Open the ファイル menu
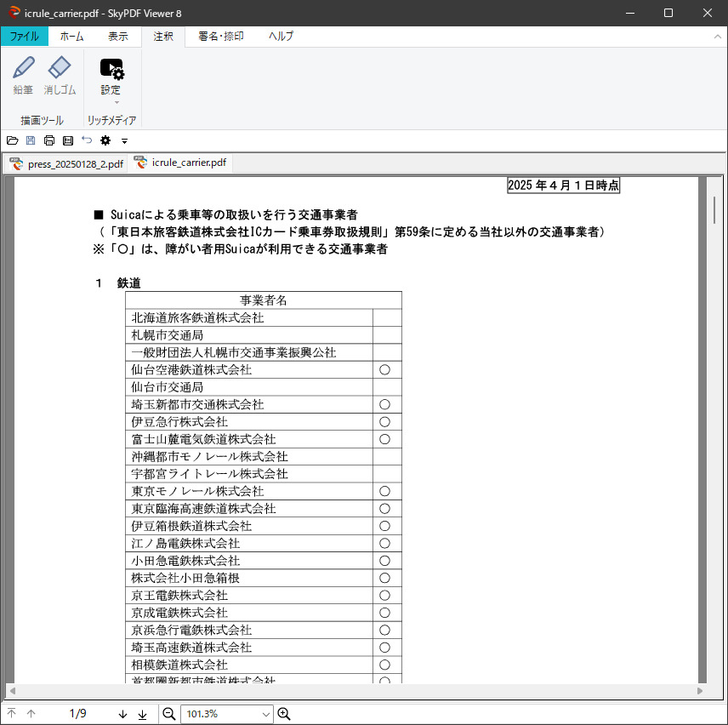Image resolution: width=728 pixels, height=725 pixels. 24,37
